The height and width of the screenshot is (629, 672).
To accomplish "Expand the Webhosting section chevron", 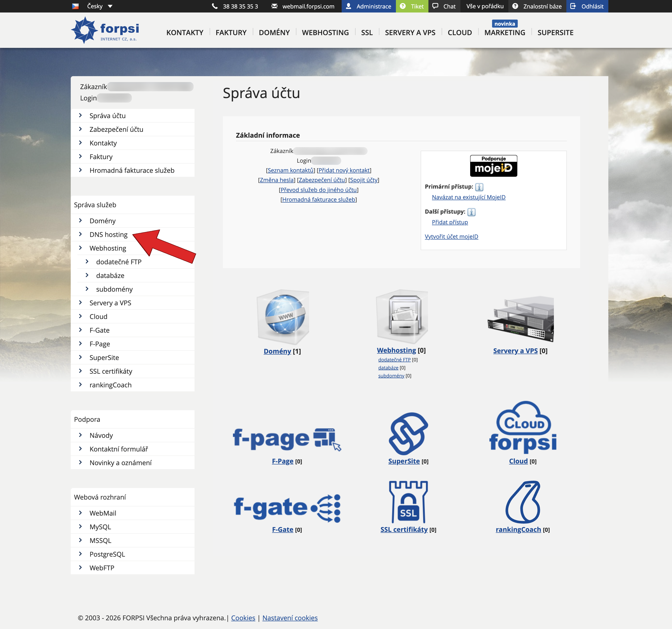I will (x=81, y=248).
